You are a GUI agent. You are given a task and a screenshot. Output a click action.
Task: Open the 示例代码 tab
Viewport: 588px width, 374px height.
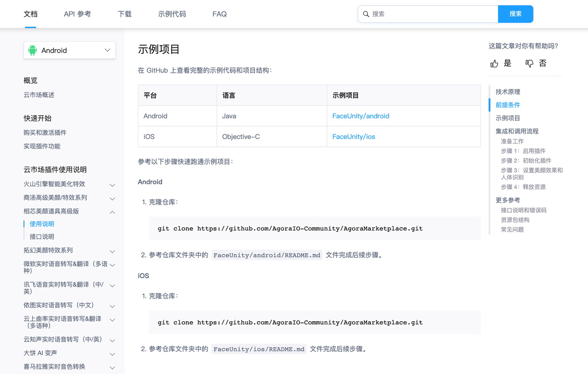[172, 14]
